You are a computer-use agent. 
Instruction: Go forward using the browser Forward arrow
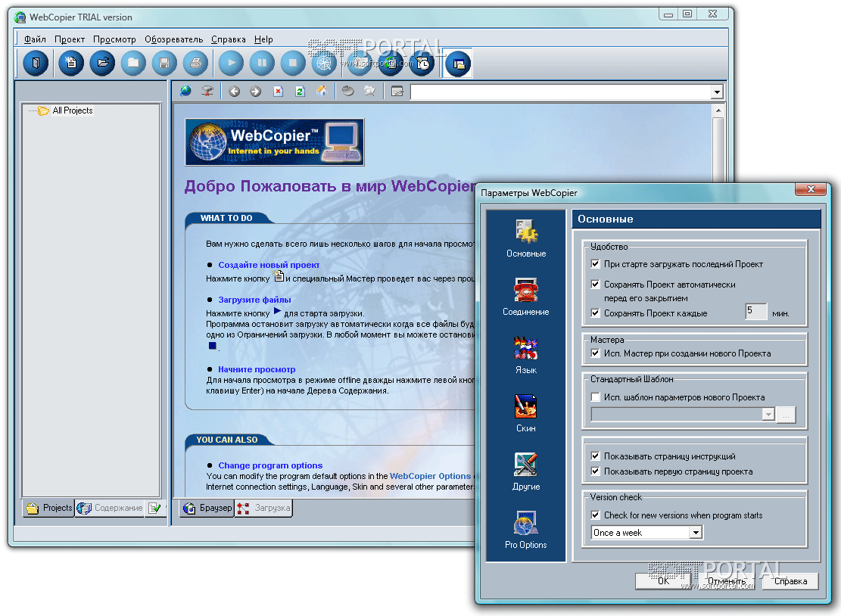click(256, 92)
